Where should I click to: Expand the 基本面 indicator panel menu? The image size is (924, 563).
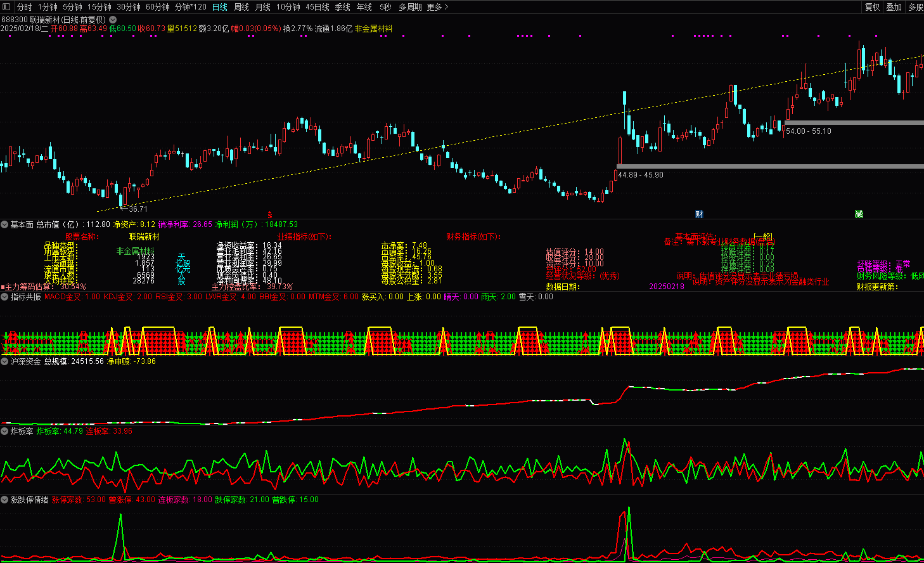tap(4, 224)
